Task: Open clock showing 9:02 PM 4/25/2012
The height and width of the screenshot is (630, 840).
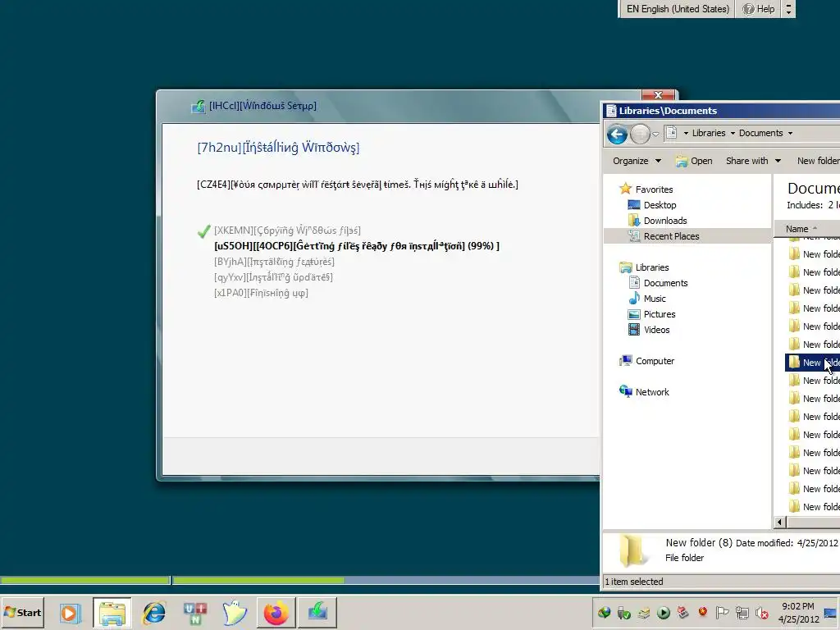Action: pos(798,613)
